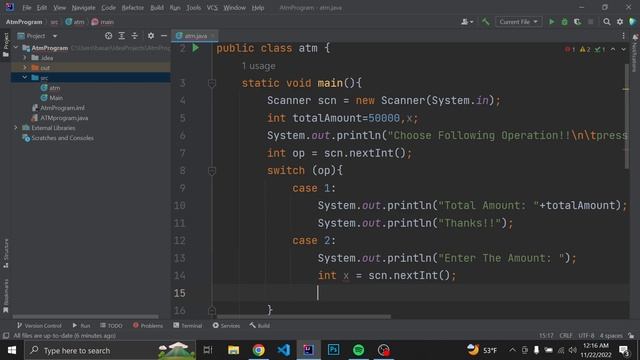640x360 pixels.
Task: Open Chrome from taskbar
Action: click(258, 350)
